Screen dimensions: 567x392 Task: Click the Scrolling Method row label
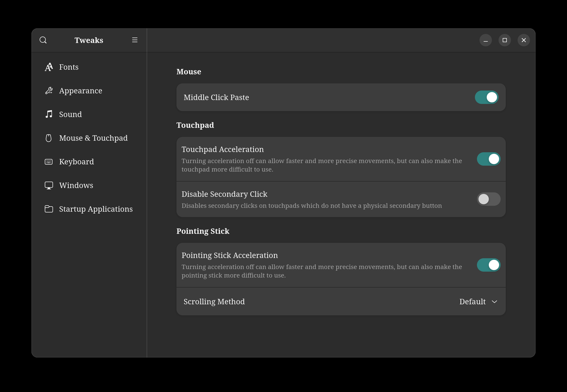point(214,301)
